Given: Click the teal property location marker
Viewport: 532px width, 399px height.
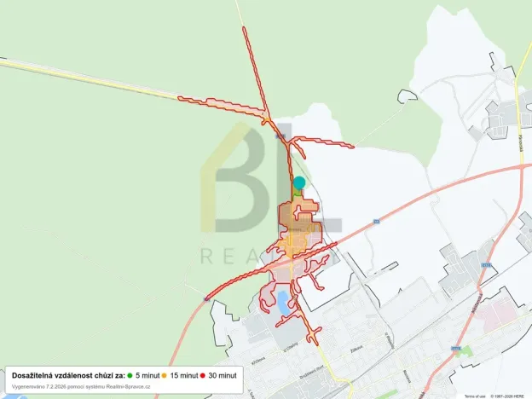Looking at the screenshot, I should coord(299,182).
